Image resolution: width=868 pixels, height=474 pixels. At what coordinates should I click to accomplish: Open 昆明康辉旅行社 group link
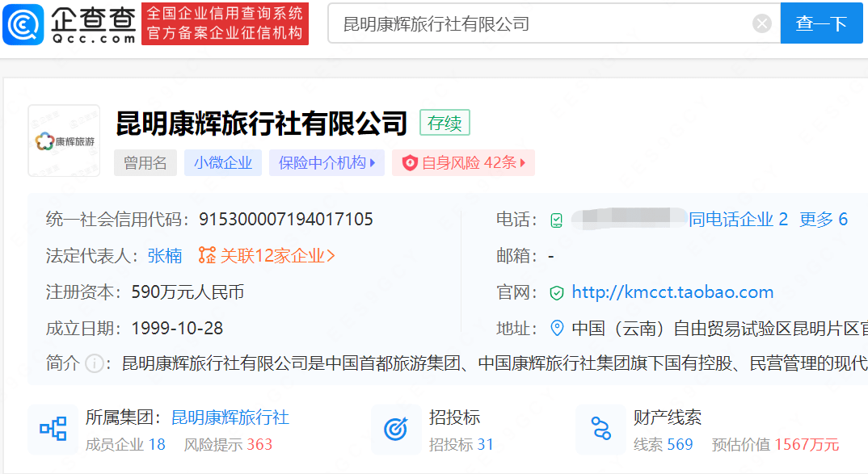pos(230,417)
